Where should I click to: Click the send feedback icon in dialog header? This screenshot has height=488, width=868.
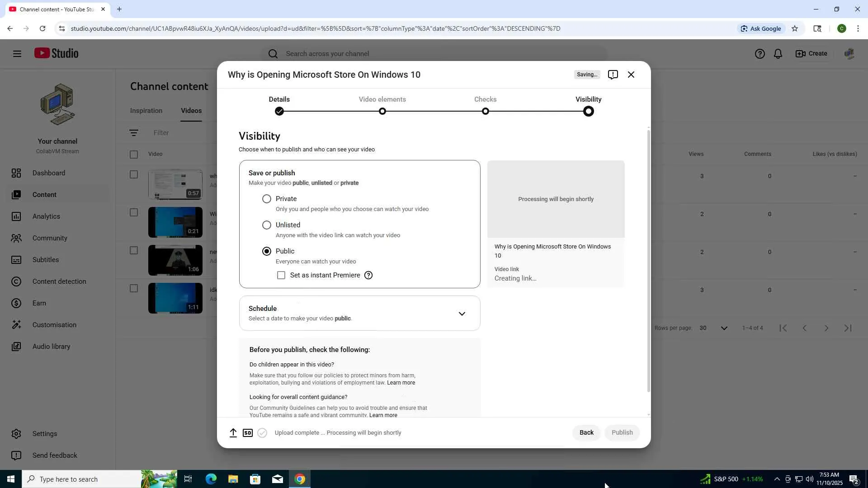click(613, 75)
